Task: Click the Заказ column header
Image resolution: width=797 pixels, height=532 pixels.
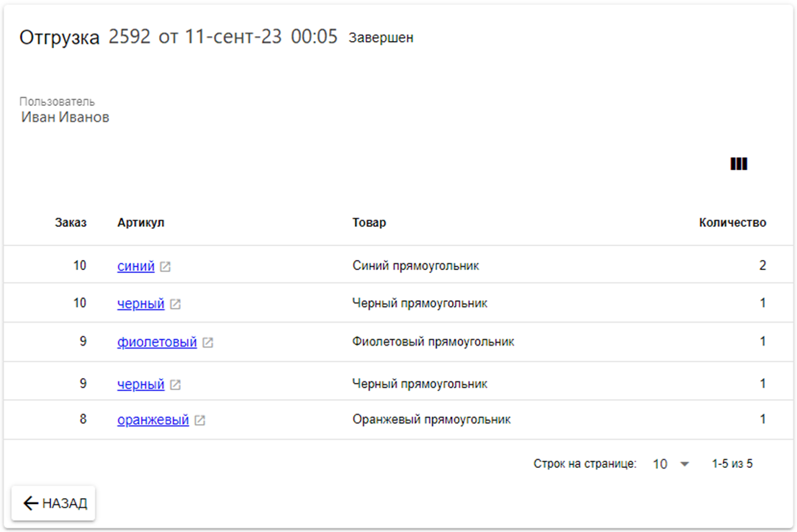Action: tap(71, 222)
